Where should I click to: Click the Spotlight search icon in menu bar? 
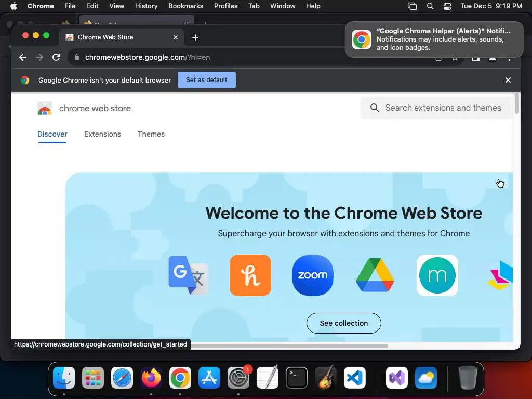pyautogui.click(x=430, y=6)
